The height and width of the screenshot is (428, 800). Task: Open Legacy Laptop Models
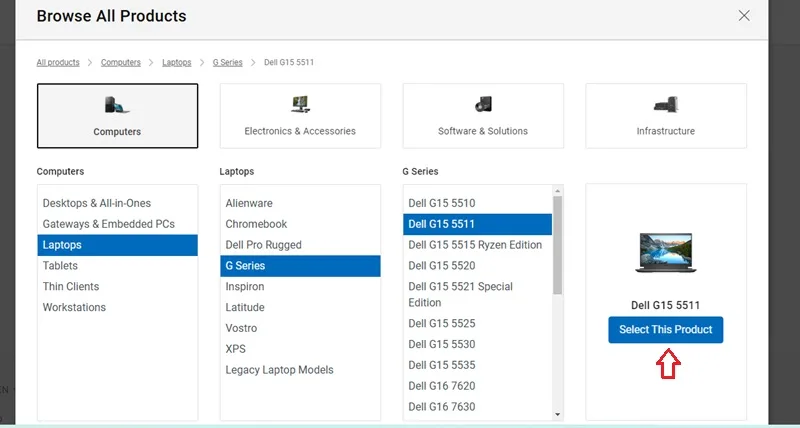click(300, 370)
